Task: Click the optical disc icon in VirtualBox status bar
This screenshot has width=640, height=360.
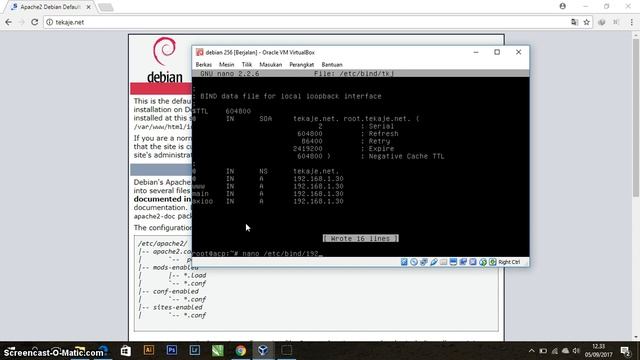Action: point(414,262)
